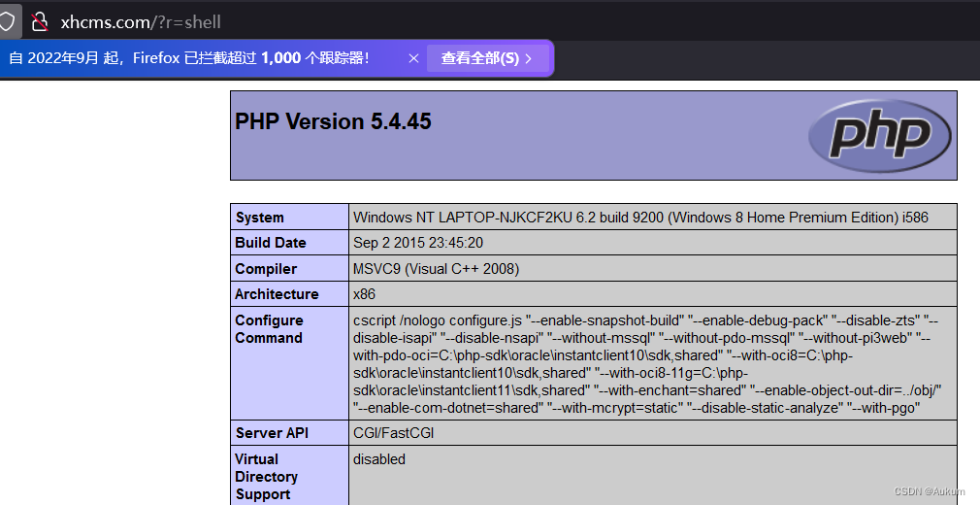Click the 'System' row label
980x505 pixels.
point(259,218)
